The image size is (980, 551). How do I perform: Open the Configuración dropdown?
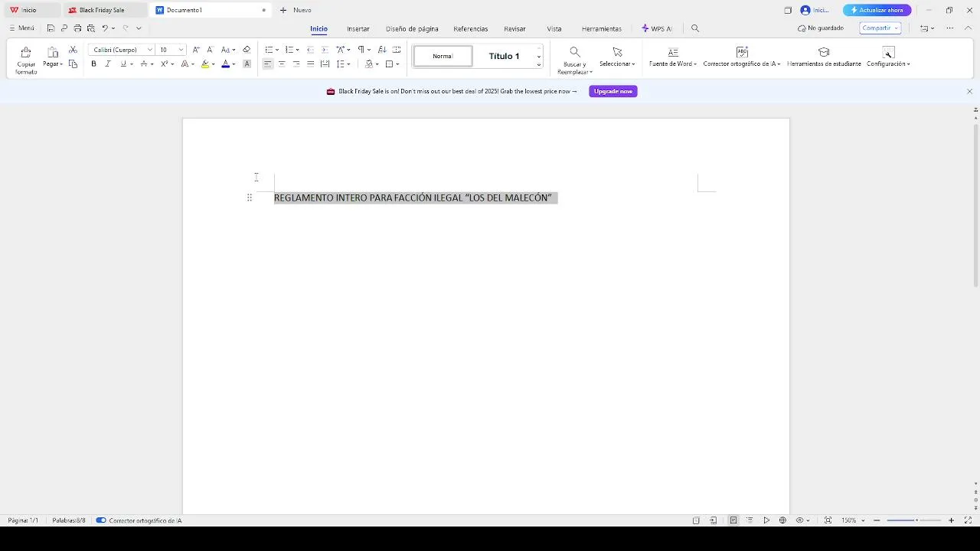coord(888,64)
